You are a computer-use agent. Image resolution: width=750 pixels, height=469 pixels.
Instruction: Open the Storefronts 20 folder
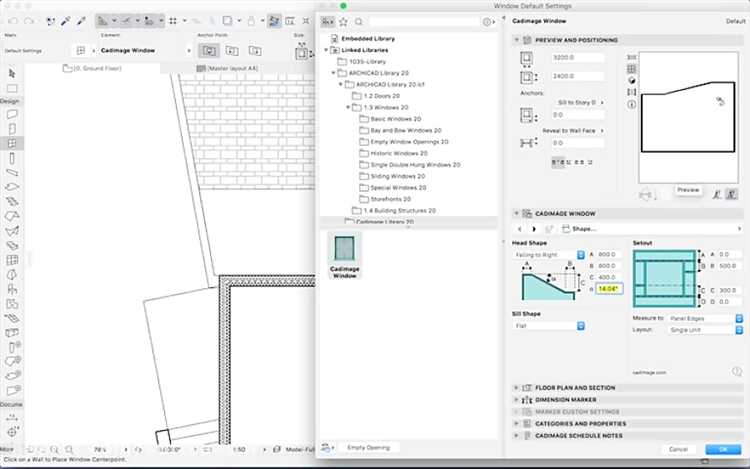(x=390, y=199)
